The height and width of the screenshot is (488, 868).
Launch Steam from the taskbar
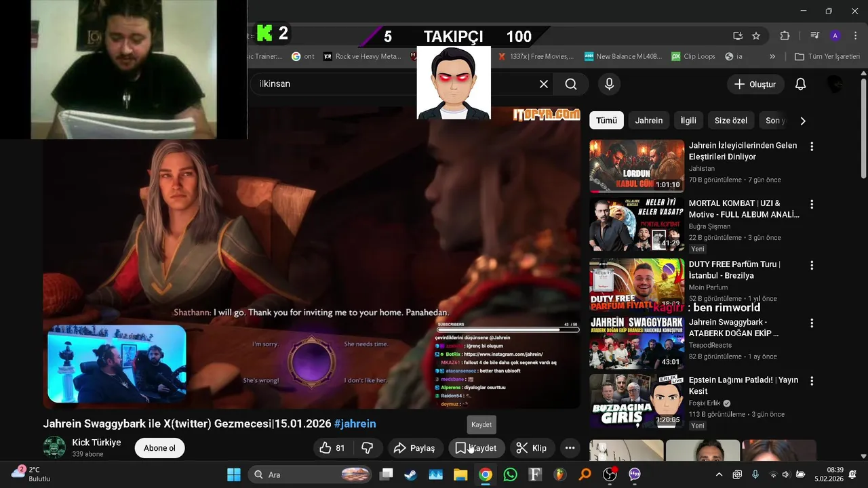pos(411,474)
